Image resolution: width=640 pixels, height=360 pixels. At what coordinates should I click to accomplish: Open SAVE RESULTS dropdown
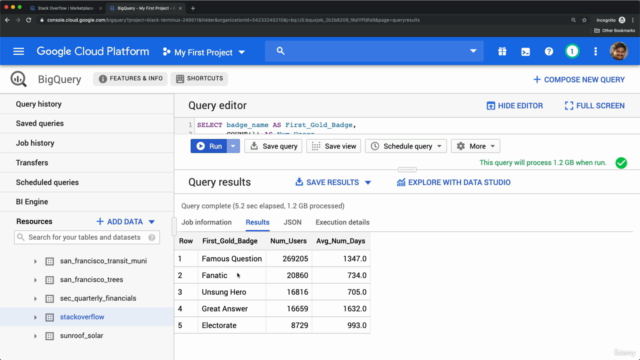tap(333, 182)
